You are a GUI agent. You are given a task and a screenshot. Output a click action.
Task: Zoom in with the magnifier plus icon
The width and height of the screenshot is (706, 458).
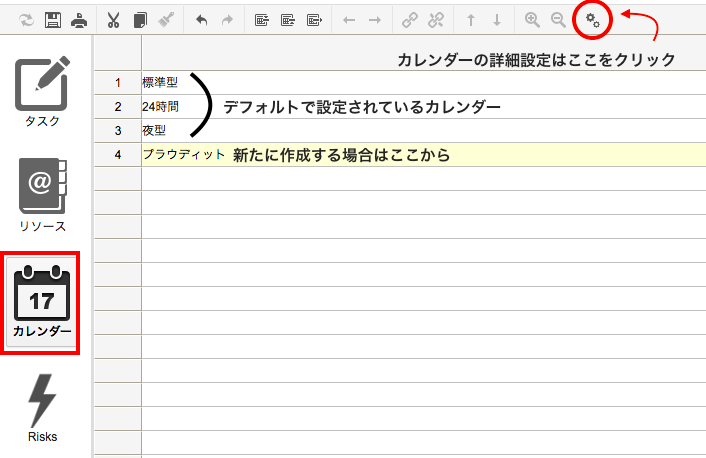[532, 20]
